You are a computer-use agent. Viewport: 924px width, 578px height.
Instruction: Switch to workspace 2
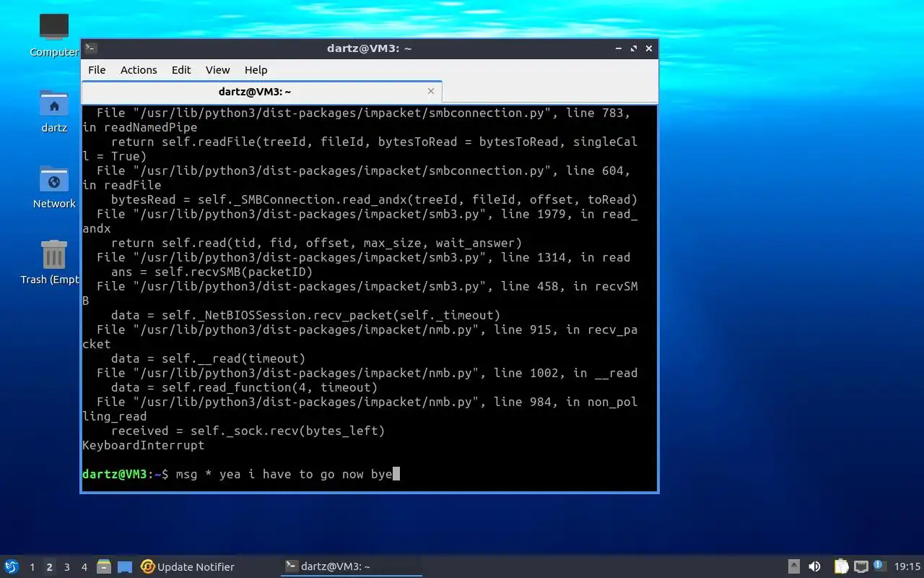49,567
